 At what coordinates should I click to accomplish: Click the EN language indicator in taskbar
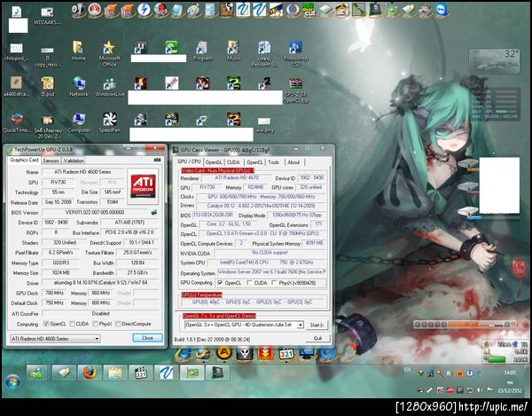click(x=407, y=370)
